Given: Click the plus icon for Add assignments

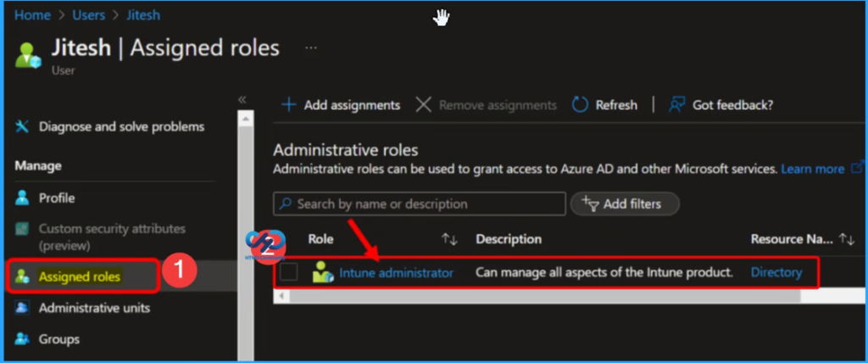Looking at the screenshot, I should [x=288, y=104].
